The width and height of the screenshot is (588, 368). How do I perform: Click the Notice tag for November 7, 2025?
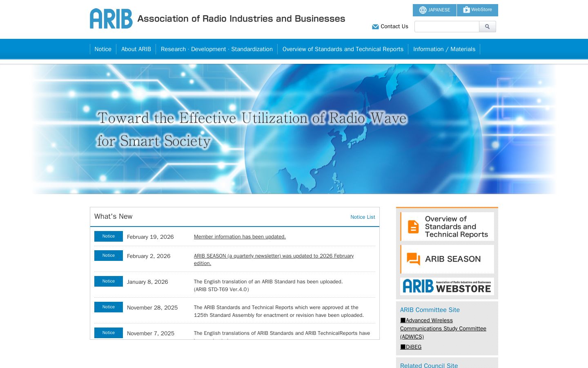pyautogui.click(x=109, y=333)
